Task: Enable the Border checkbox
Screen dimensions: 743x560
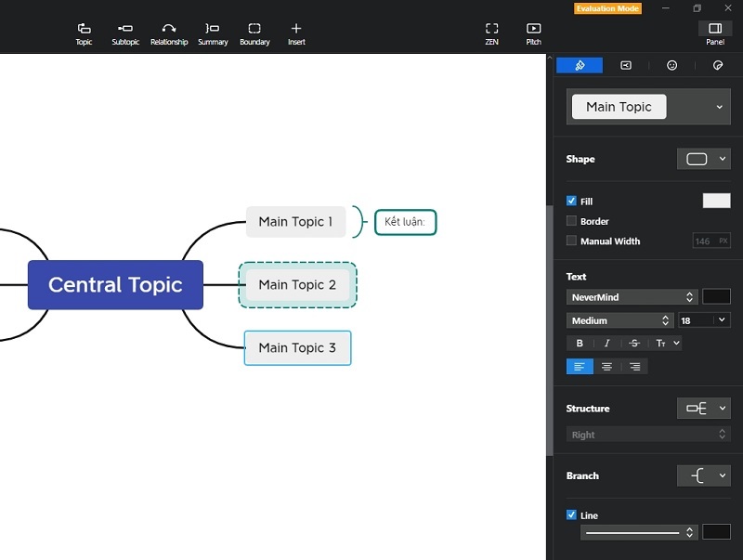Action: click(572, 221)
